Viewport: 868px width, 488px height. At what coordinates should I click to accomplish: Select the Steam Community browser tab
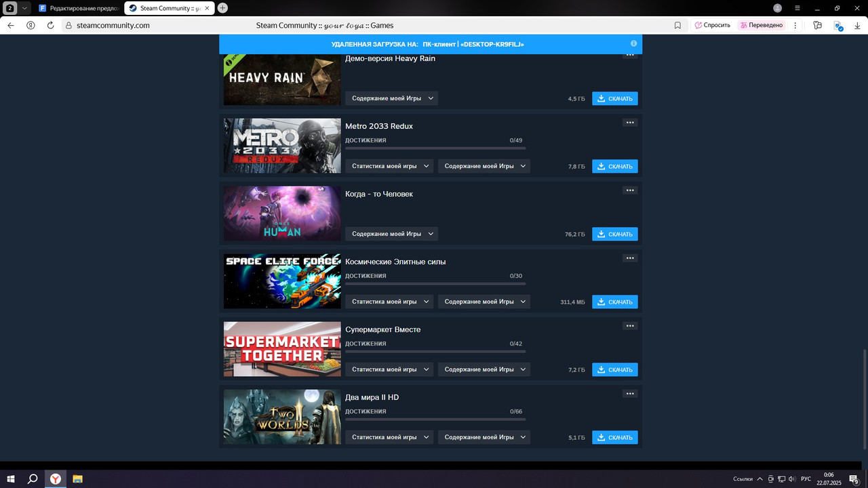pos(170,8)
